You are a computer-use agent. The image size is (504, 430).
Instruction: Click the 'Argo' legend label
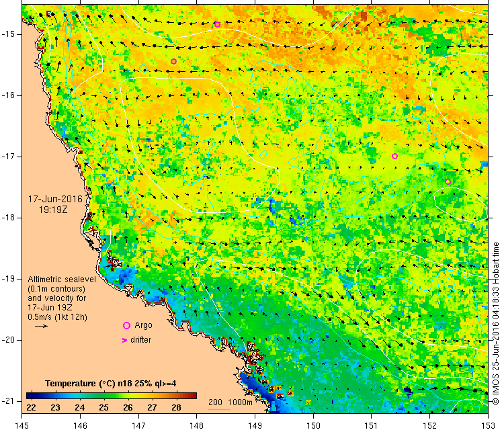pos(143,325)
